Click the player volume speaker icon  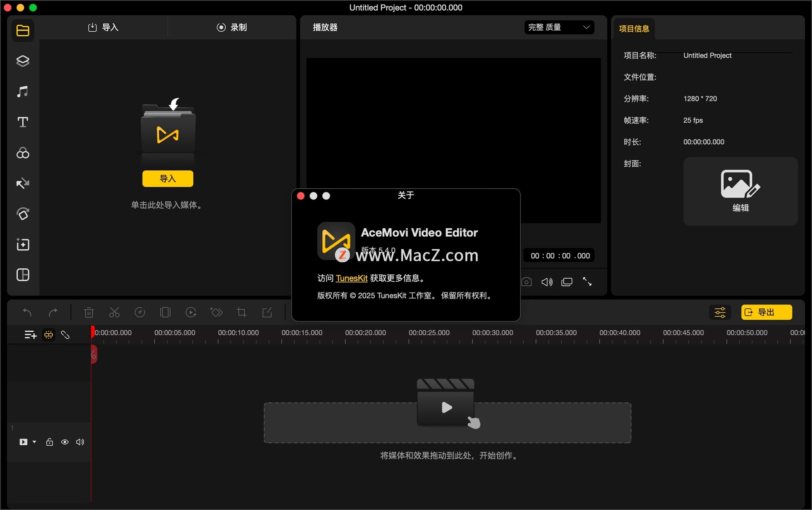point(547,282)
